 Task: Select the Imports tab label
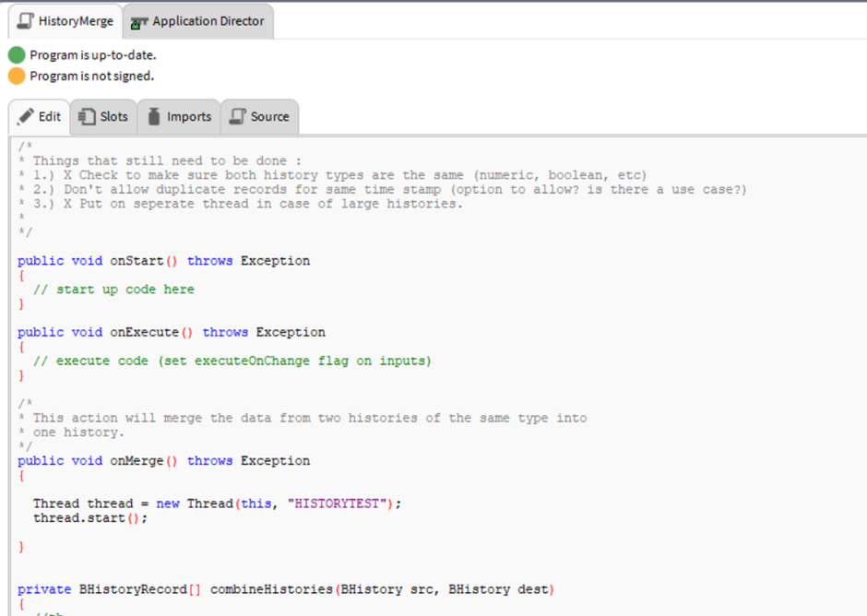coord(189,116)
